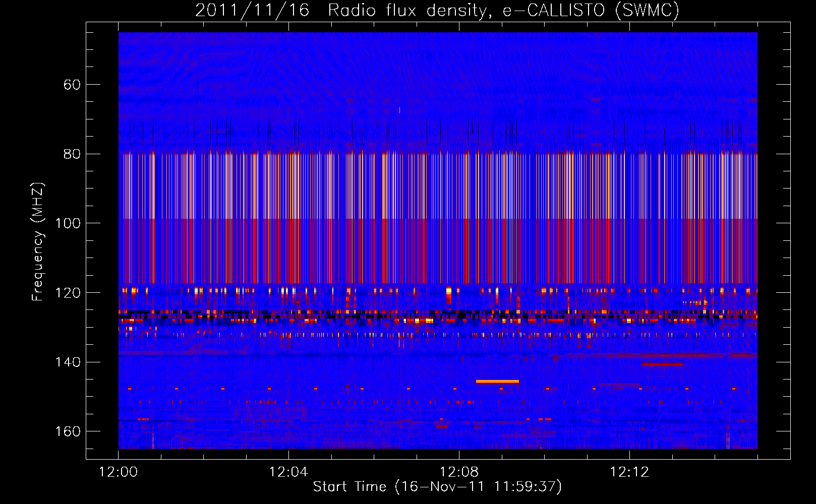Image resolution: width=816 pixels, height=504 pixels.
Task: Click the 80 frequency tick label
Action: coord(72,154)
